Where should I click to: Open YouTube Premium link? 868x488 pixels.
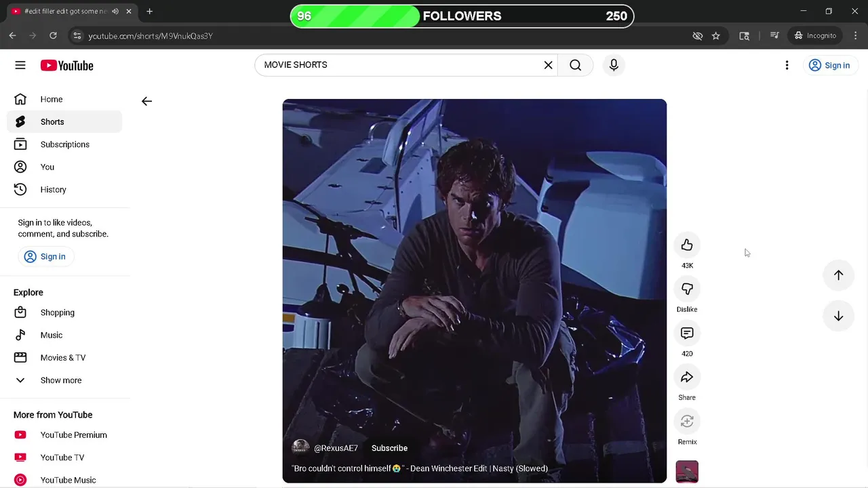(x=64, y=434)
